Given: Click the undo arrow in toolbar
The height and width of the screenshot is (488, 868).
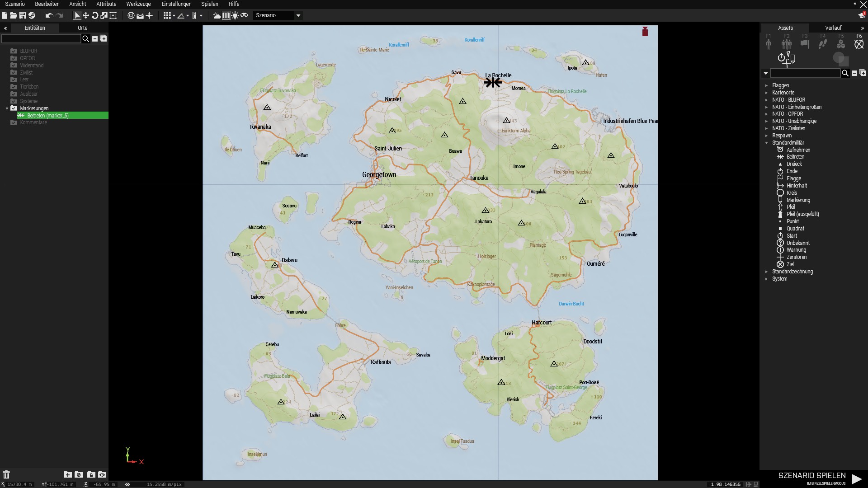Looking at the screenshot, I should coord(49,15).
